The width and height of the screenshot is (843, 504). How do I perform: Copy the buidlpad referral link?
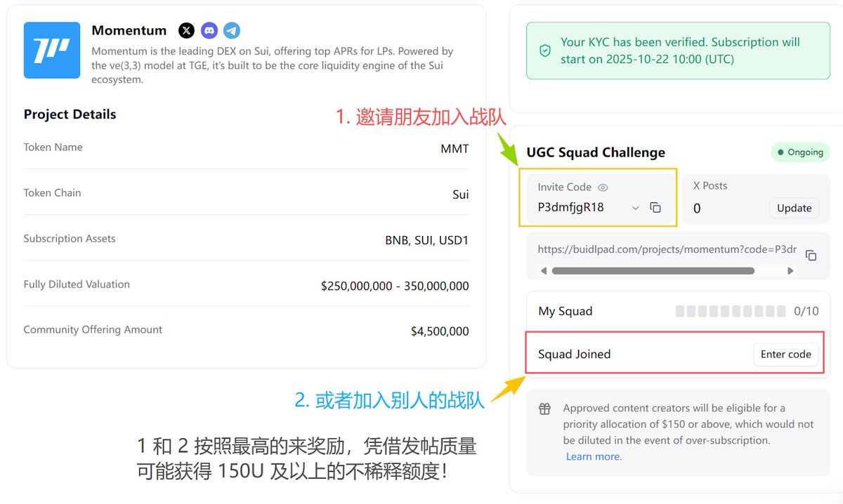[811, 255]
